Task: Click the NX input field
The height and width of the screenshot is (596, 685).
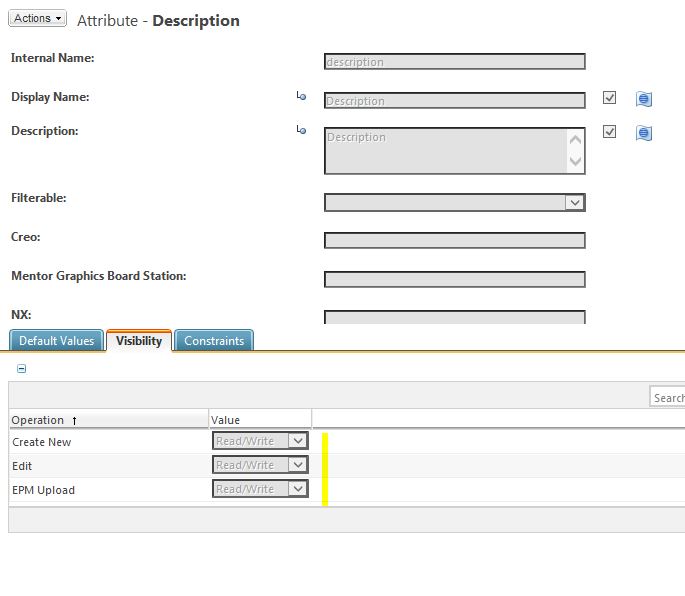Action: click(454, 317)
